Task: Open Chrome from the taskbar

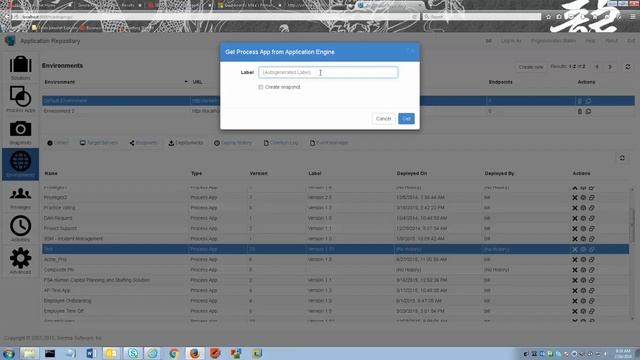Action: 174,353
